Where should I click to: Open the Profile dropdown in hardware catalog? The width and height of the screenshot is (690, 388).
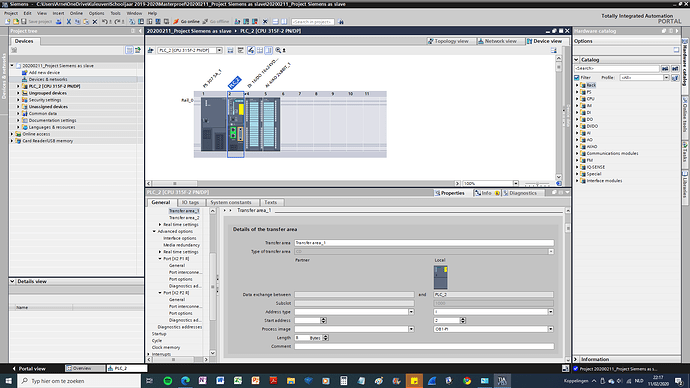666,77
